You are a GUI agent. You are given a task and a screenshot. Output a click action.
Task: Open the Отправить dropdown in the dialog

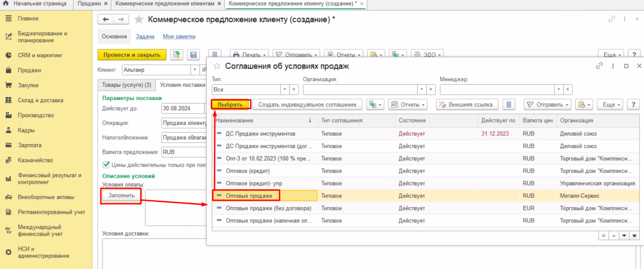click(547, 105)
